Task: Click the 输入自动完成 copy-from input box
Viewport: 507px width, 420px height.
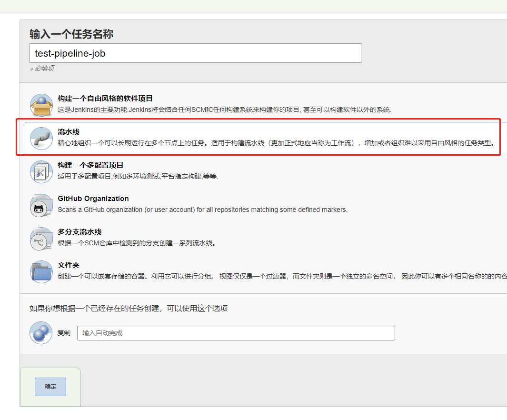Action: 236,333
